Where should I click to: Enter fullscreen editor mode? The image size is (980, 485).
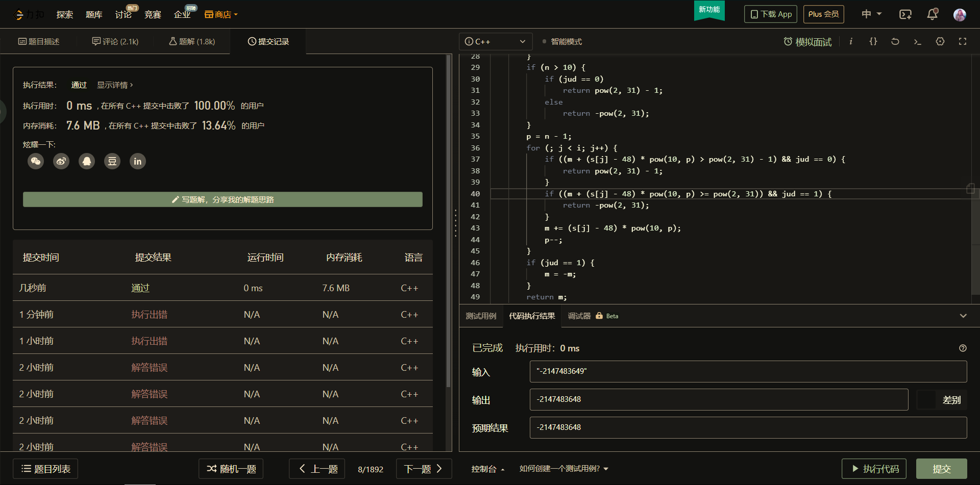pyautogui.click(x=963, y=41)
